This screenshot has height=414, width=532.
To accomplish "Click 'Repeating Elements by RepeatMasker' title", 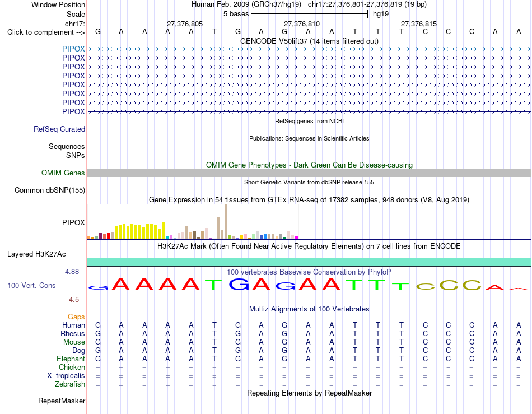I will point(309,393).
